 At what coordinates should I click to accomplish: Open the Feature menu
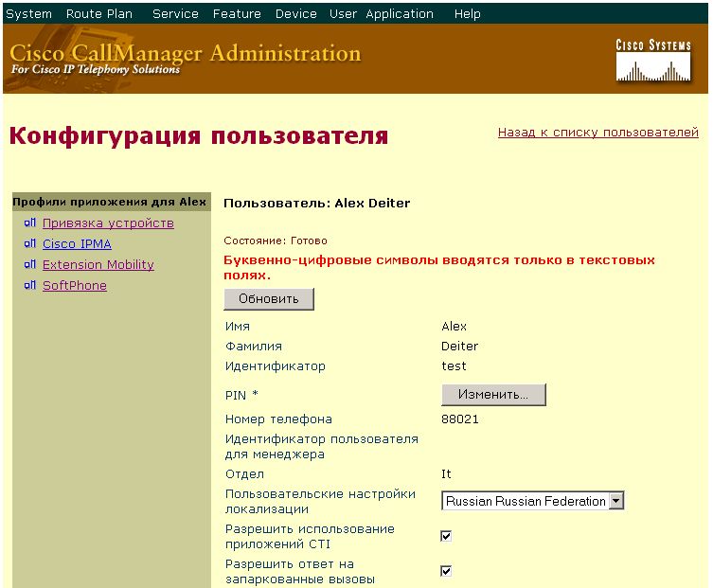coord(237,14)
